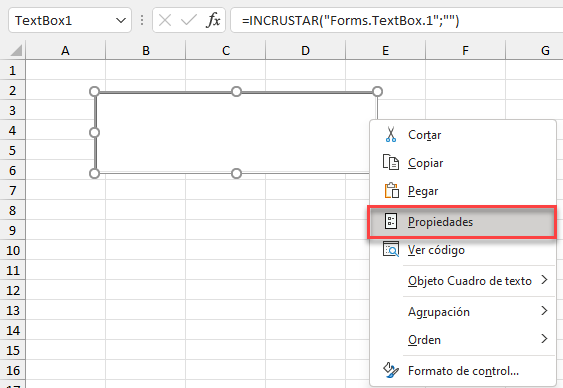The image size is (563, 388).
Task: Select row 1 header
Action: (13, 70)
